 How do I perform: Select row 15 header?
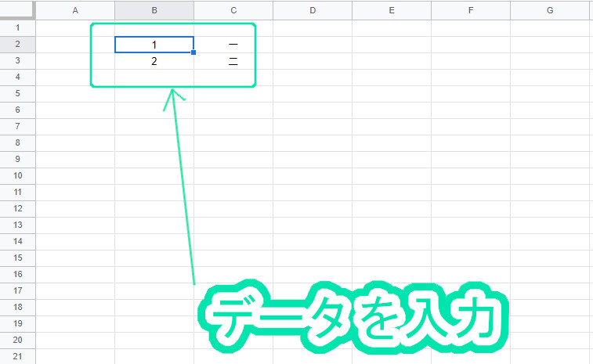17,258
